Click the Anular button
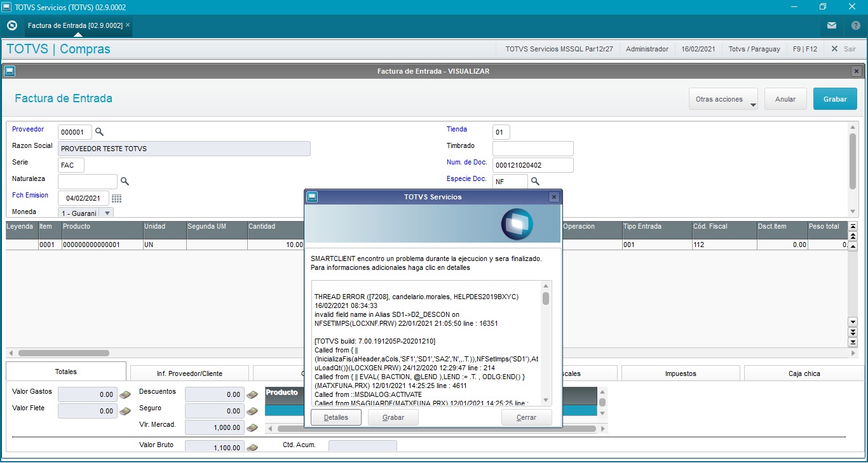868x463 pixels. pyautogui.click(x=785, y=100)
